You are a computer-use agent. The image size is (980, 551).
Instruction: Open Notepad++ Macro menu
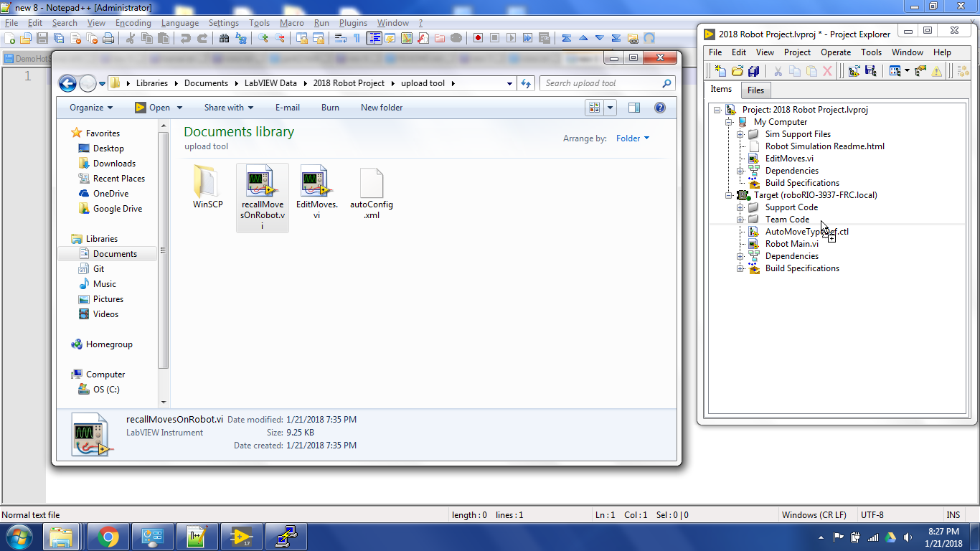pos(291,23)
